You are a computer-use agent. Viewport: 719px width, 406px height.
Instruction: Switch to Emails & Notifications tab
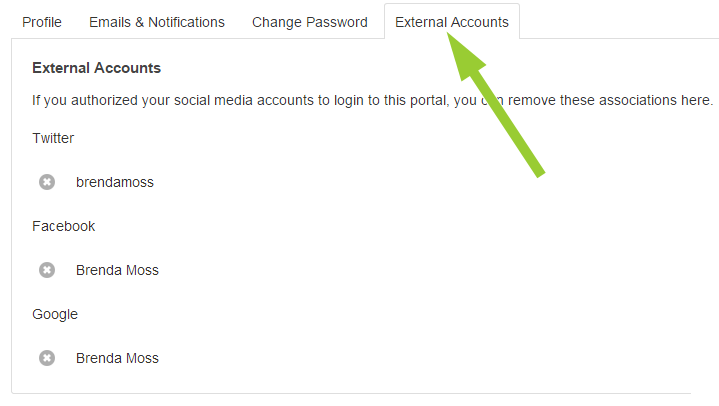(157, 22)
